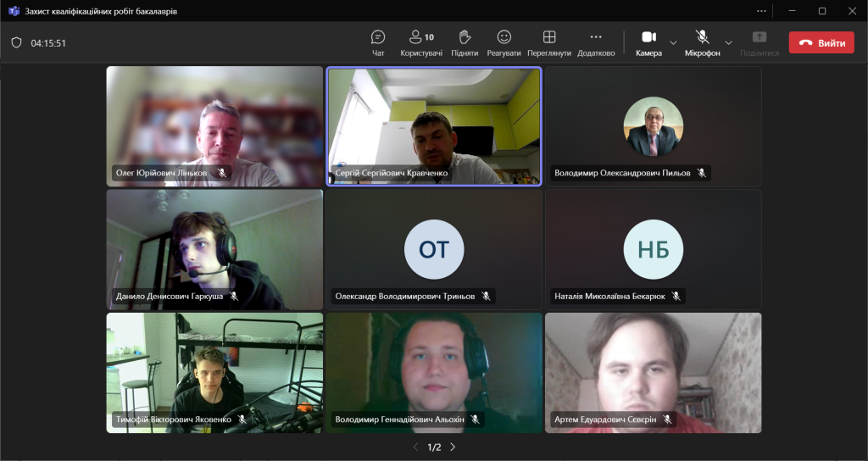
Task: Click muted mic icon next to Триньов
Action: (x=486, y=296)
